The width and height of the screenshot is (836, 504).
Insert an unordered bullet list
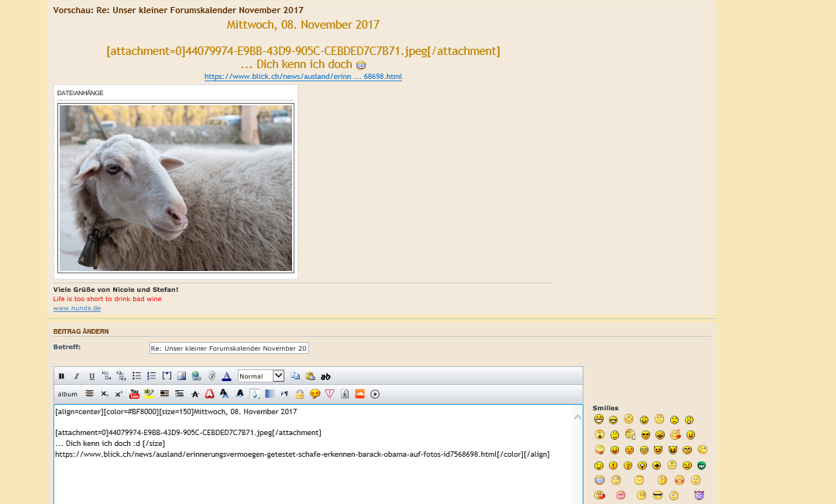tap(136, 376)
